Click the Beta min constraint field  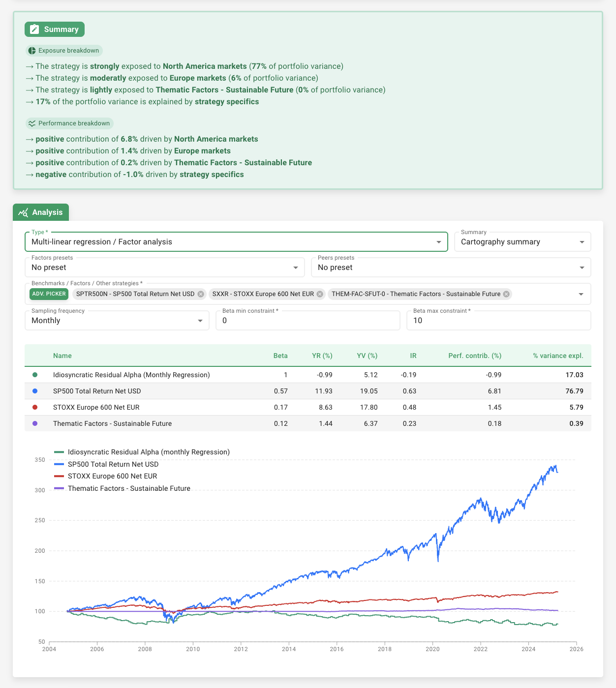pyautogui.click(x=308, y=321)
